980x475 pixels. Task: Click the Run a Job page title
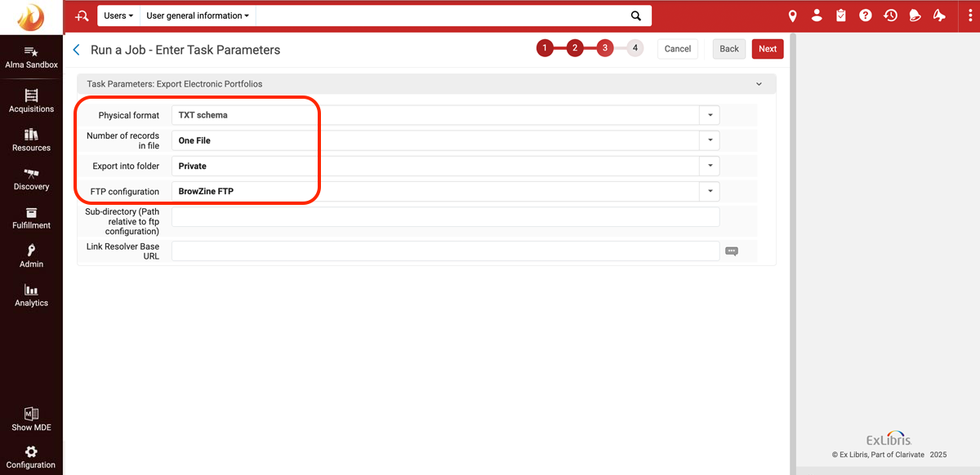click(x=185, y=50)
